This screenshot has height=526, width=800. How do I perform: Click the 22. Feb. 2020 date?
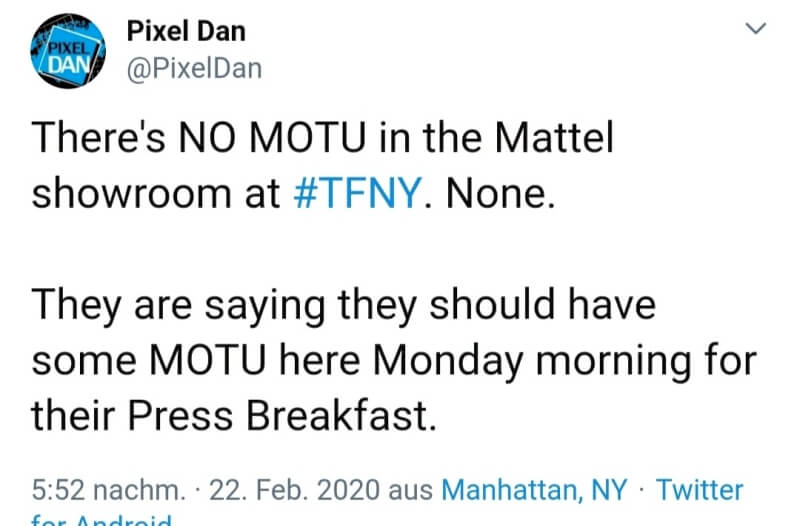(x=294, y=490)
